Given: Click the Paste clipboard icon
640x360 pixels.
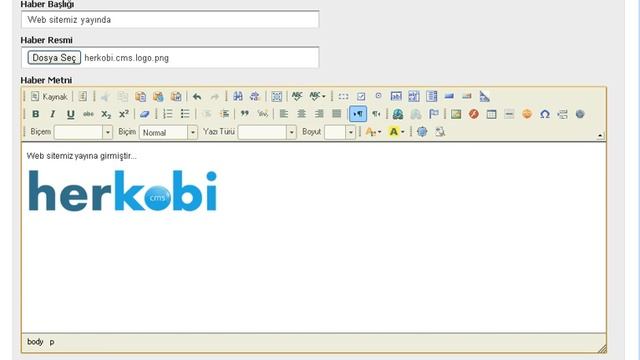Looking at the screenshot, I should 140,97.
